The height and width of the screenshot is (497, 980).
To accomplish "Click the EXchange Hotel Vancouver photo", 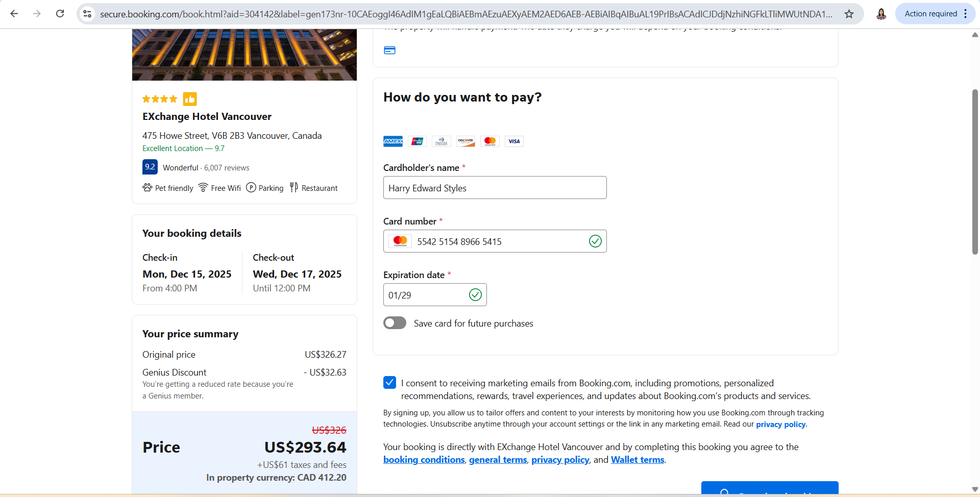I will (x=244, y=55).
